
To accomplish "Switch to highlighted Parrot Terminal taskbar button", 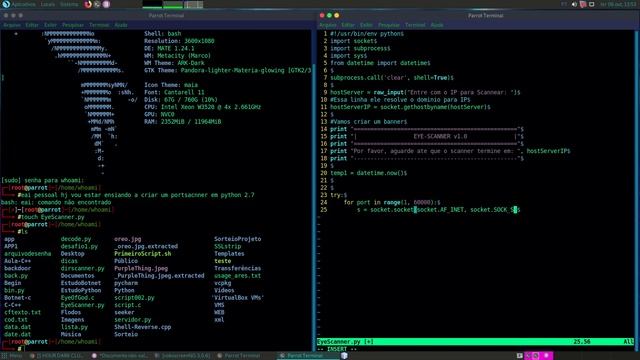I will tap(308, 356).
